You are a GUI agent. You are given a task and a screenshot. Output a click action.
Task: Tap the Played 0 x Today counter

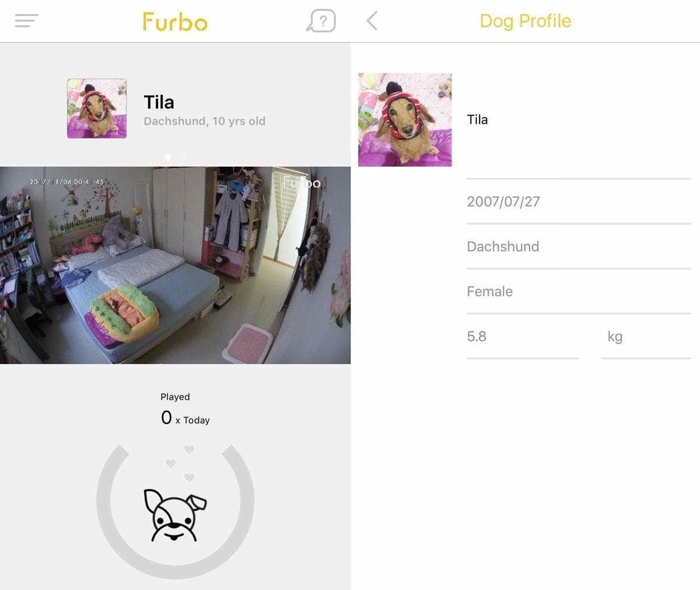(185, 409)
